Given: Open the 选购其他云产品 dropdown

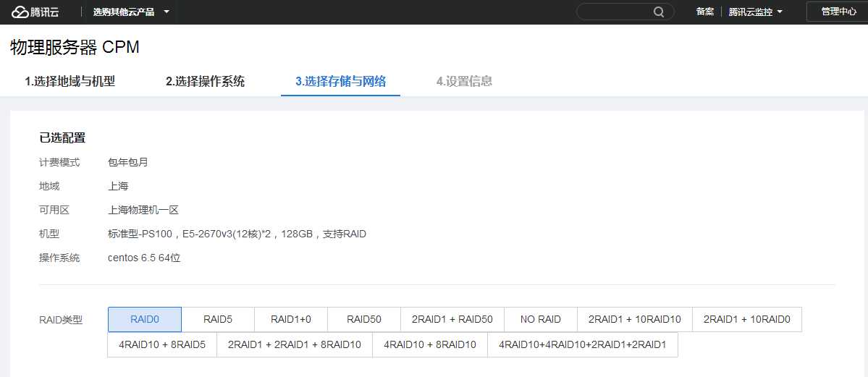Looking at the screenshot, I should pyautogui.click(x=131, y=12).
